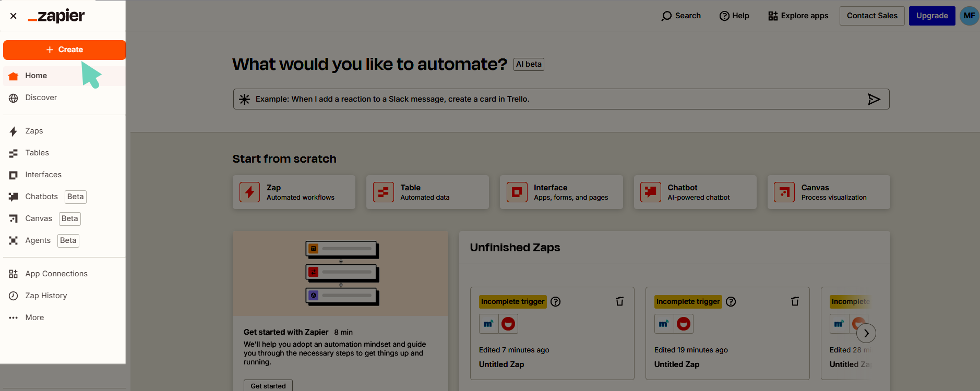Open the Help menu
The image size is (980, 391).
click(x=734, y=16)
